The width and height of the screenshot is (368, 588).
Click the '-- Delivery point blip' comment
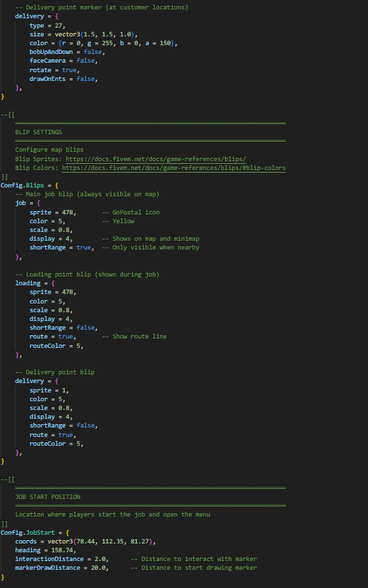tap(55, 372)
